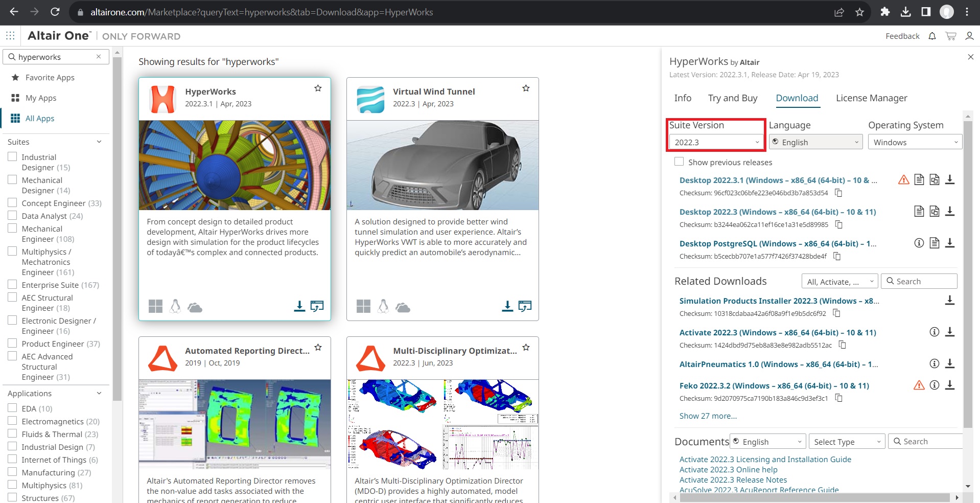Open release notes for Desktop 2022.3
The image size is (980, 503).
click(x=919, y=211)
